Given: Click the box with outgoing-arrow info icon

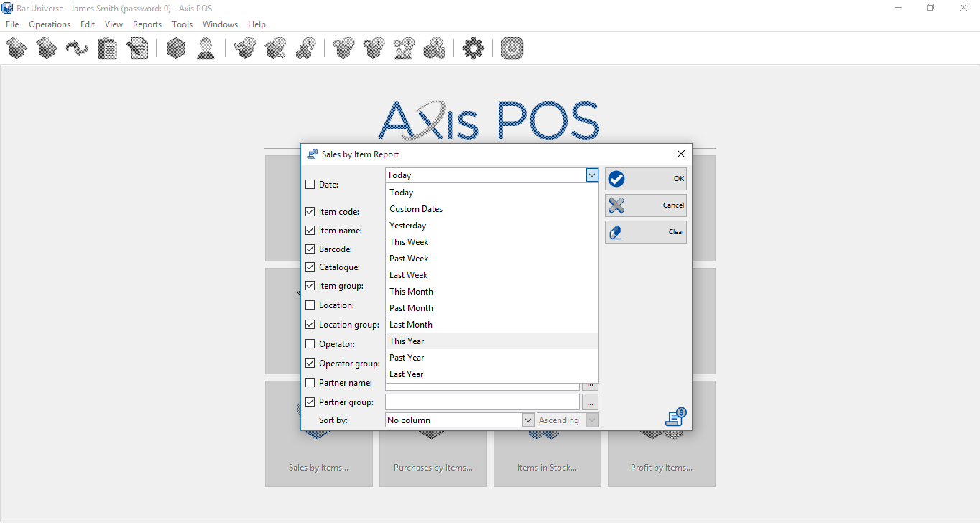Looking at the screenshot, I should [x=275, y=49].
